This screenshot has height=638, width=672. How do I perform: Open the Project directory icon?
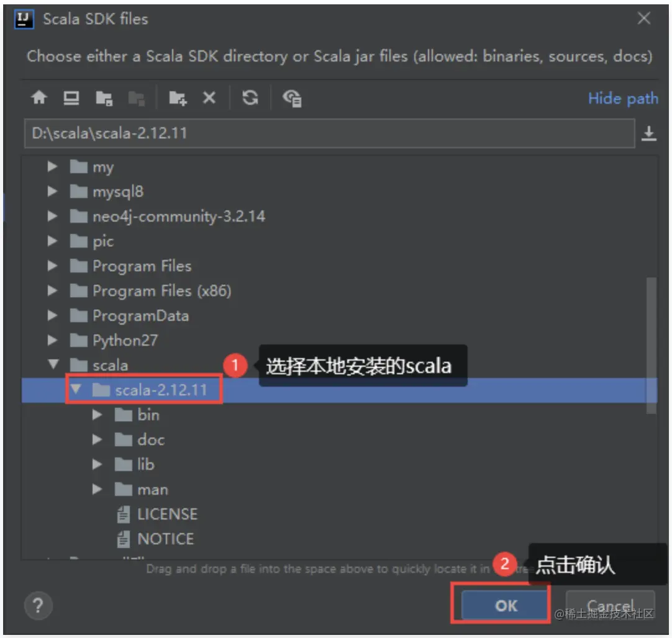click(x=104, y=99)
